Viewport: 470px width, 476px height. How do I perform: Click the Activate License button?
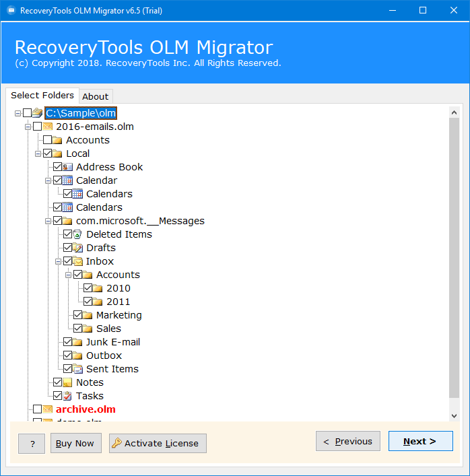point(158,443)
